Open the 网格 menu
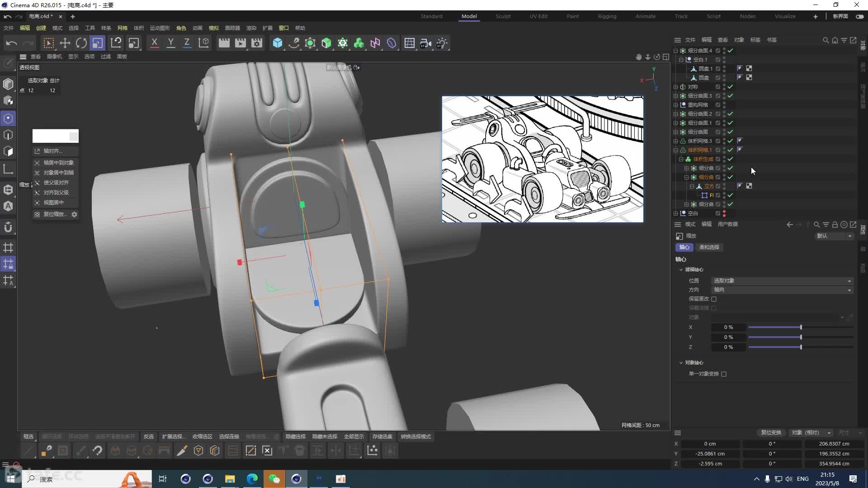 click(122, 28)
